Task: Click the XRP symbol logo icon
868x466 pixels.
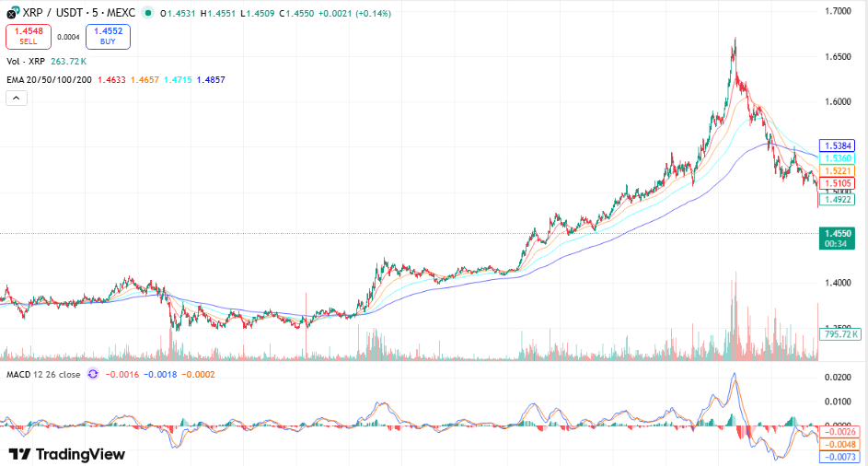Action: (13, 12)
